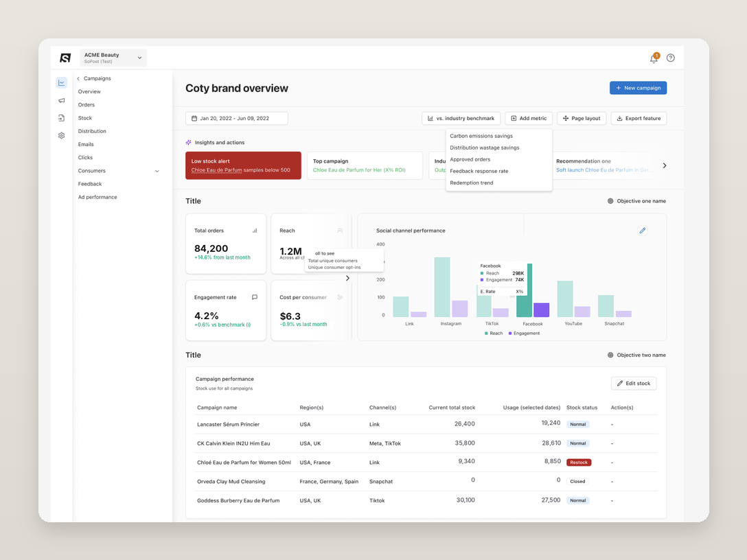Select the megaphone campaigns sidebar icon

point(62,100)
